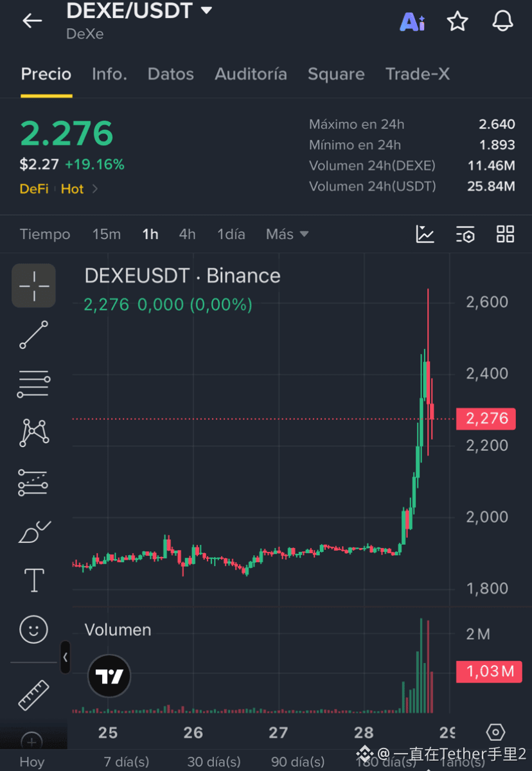Open the chart layout grid icon
The image size is (532, 771).
click(x=506, y=235)
